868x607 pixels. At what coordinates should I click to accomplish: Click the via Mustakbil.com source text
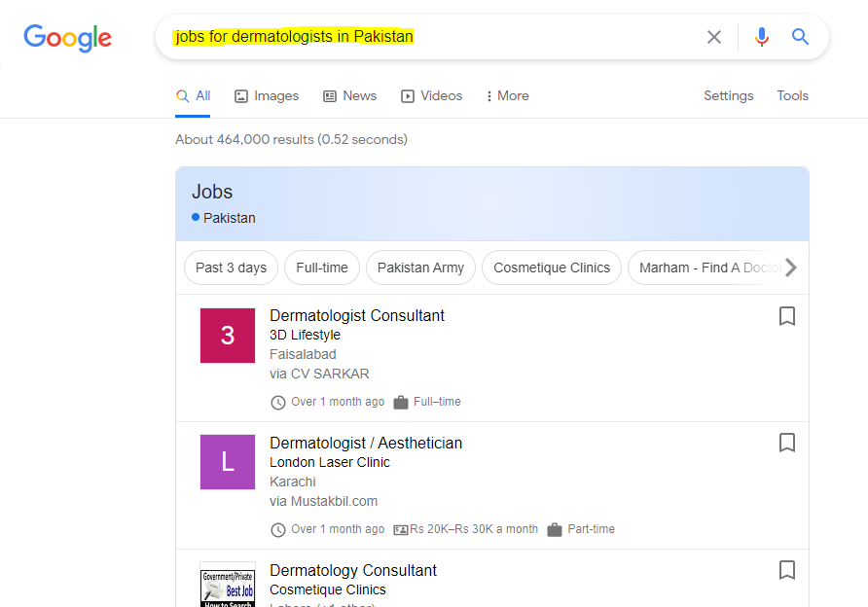pyautogui.click(x=324, y=501)
